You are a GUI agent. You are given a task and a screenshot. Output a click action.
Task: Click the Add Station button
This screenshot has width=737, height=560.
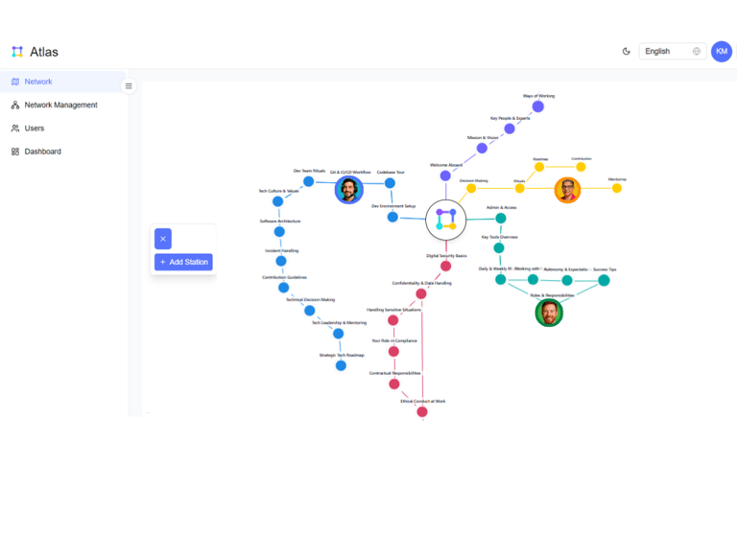tap(183, 262)
